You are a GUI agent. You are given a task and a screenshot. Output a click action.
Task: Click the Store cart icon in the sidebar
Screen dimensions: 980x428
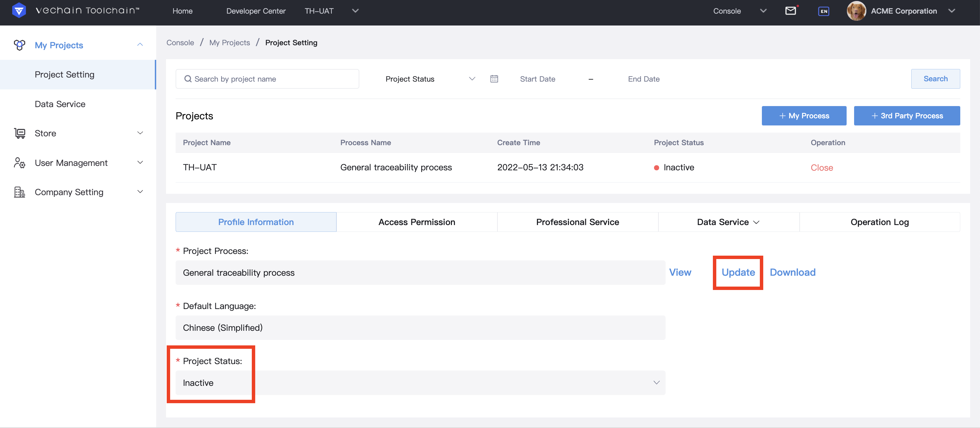tap(19, 133)
